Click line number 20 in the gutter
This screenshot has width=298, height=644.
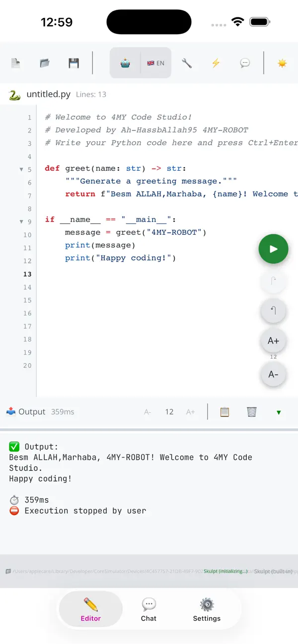pyautogui.click(x=27, y=366)
